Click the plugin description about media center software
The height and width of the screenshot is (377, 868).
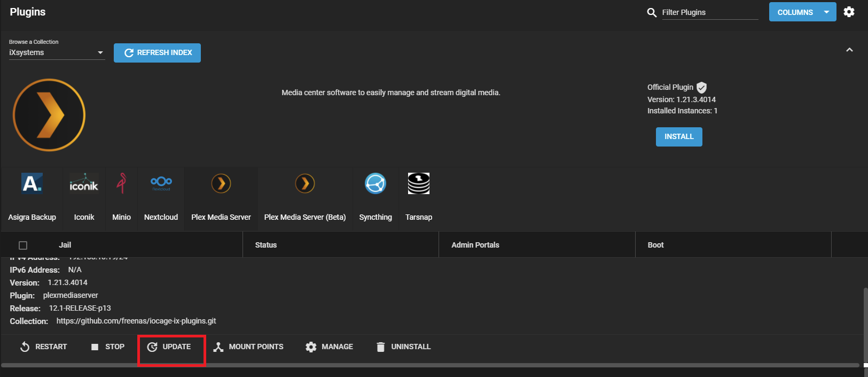click(x=391, y=93)
